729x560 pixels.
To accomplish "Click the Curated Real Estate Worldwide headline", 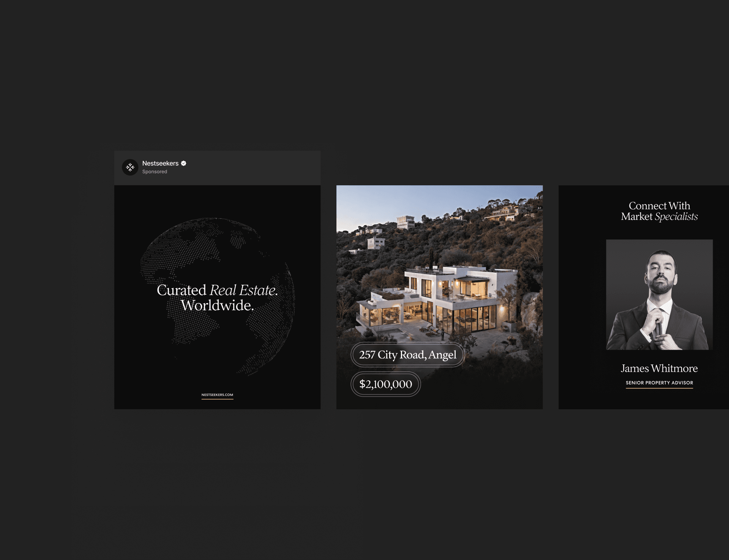I will (217, 298).
